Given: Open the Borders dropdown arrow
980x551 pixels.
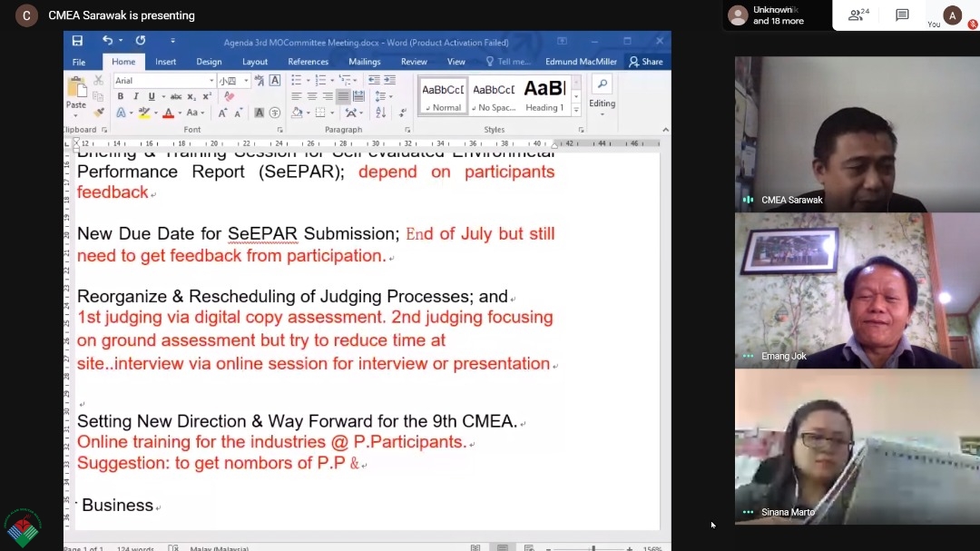Looking at the screenshot, I should tap(332, 113).
